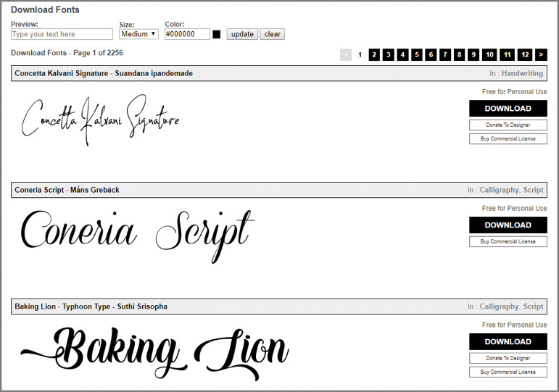The image size is (559, 392).
Task: Go to the next page arrow
Action: click(541, 55)
